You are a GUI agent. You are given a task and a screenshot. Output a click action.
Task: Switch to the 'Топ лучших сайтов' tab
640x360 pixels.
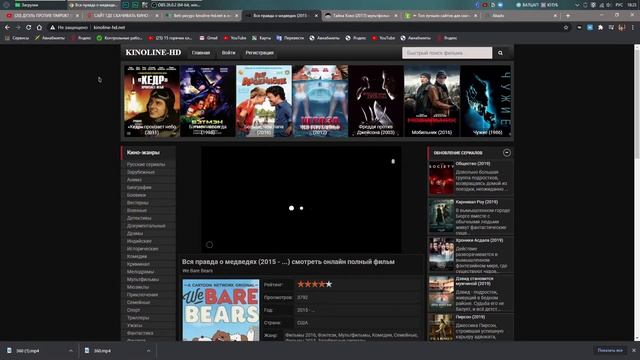pyautogui.click(x=441, y=16)
